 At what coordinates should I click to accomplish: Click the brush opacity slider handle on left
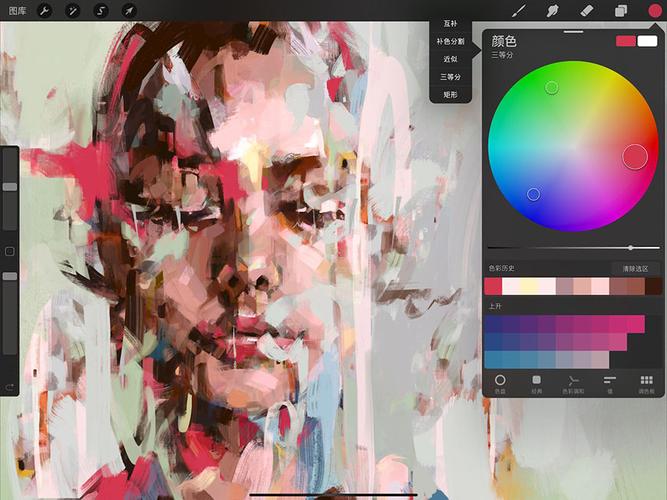point(10,276)
